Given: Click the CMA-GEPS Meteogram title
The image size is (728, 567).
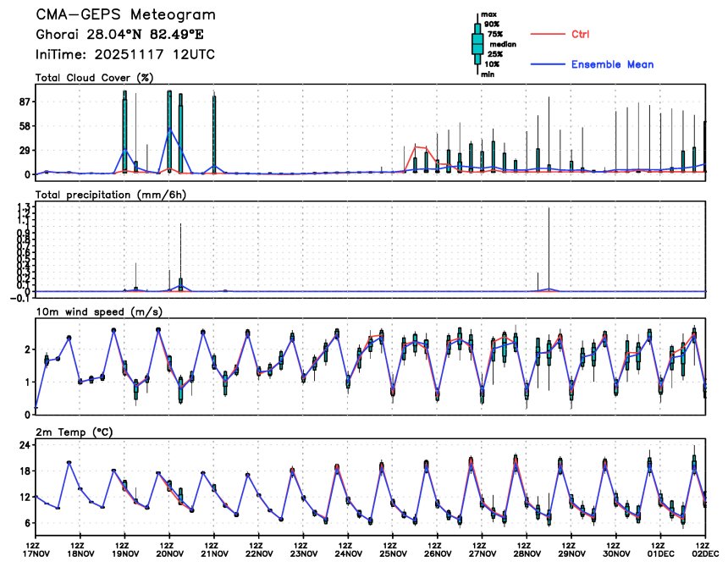Looking at the screenshot, I should point(125,15).
